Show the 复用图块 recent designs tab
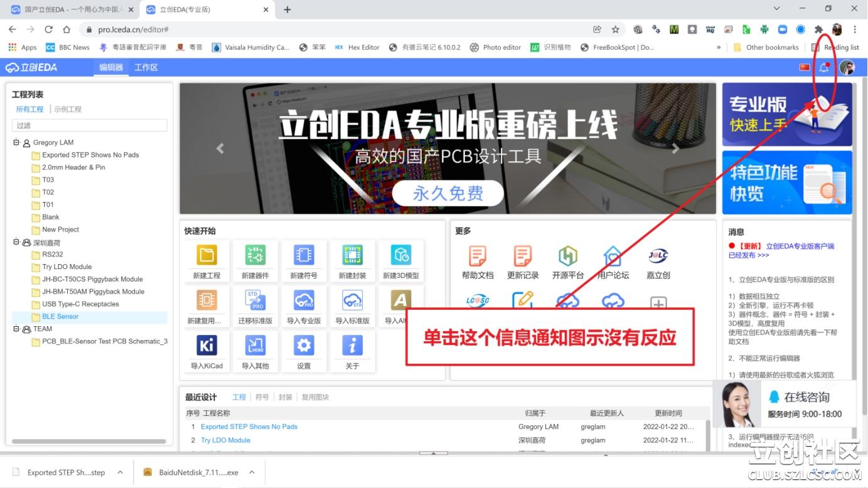The height and width of the screenshot is (488, 868). [x=315, y=397]
